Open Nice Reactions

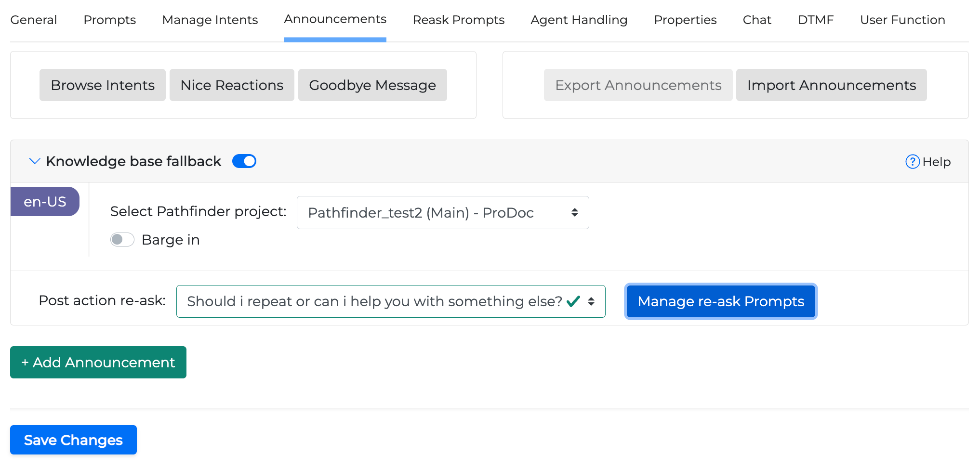pos(232,85)
